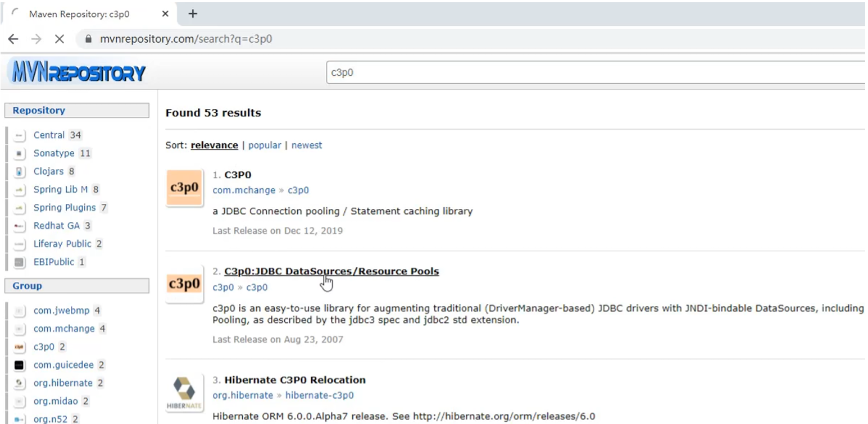Open com.mchange group link in result 1
This screenshot has width=868, height=424.
click(x=244, y=190)
